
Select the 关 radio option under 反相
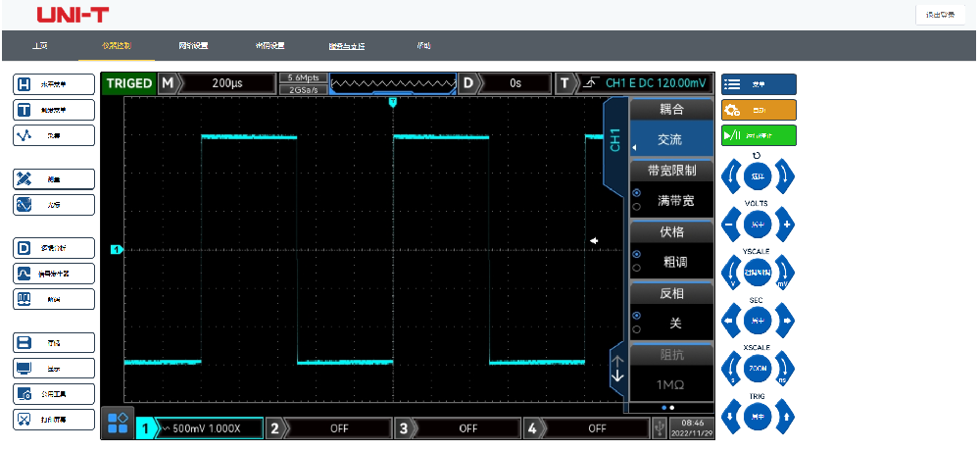637,316
